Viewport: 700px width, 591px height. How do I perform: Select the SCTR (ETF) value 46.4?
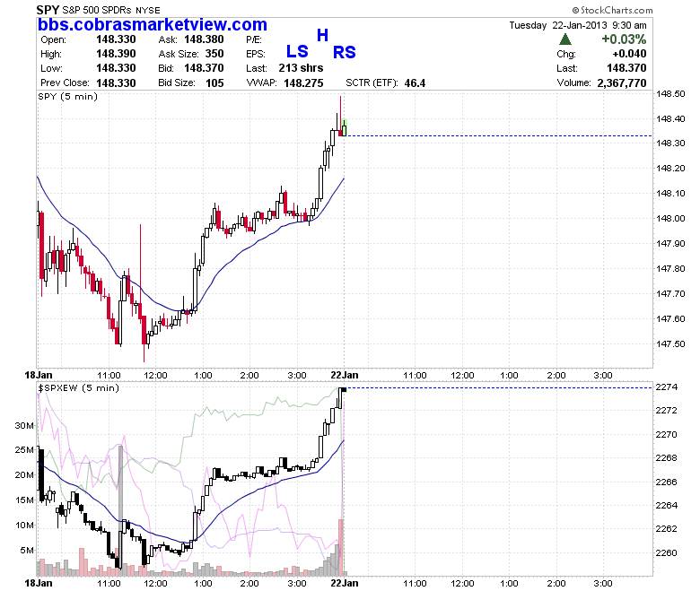(416, 83)
